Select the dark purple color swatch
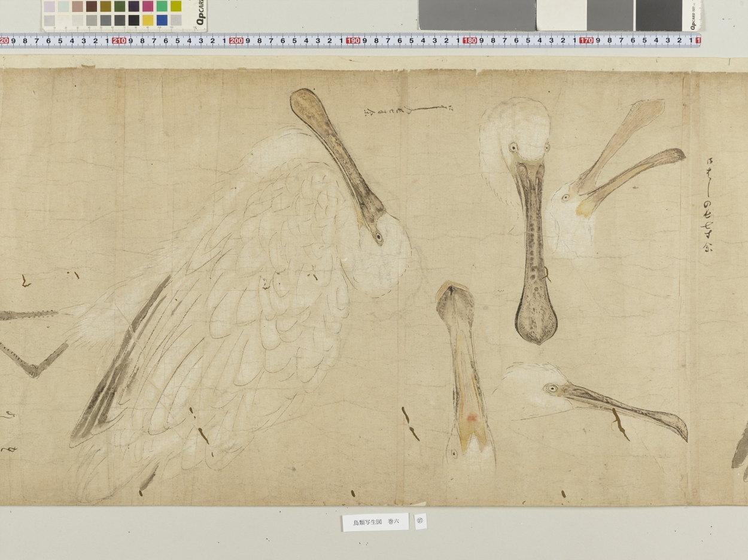Screen dimensions: 748x560 click(x=133, y=6)
